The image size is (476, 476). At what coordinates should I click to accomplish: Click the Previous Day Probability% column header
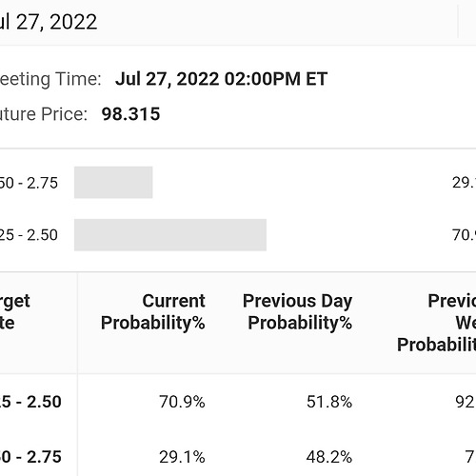click(x=298, y=311)
